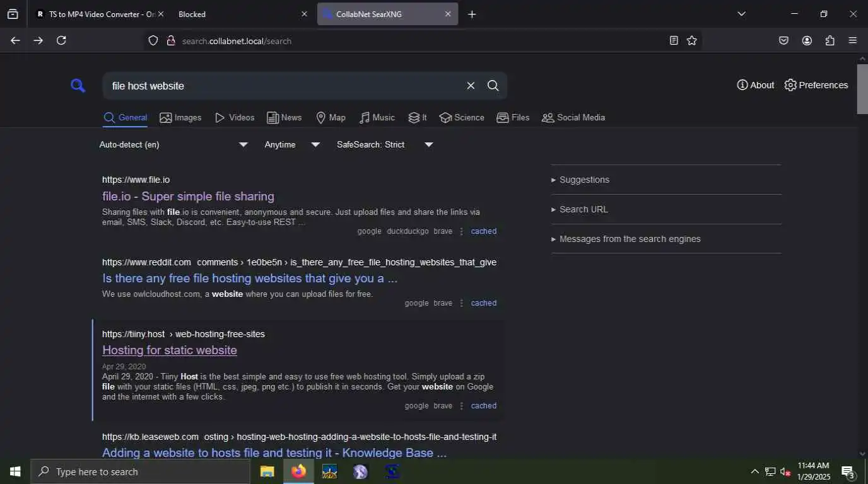Image resolution: width=868 pixels, height=484 pixels.
Task: Show hidden system tray icons
Action: (x=754, y=471)
